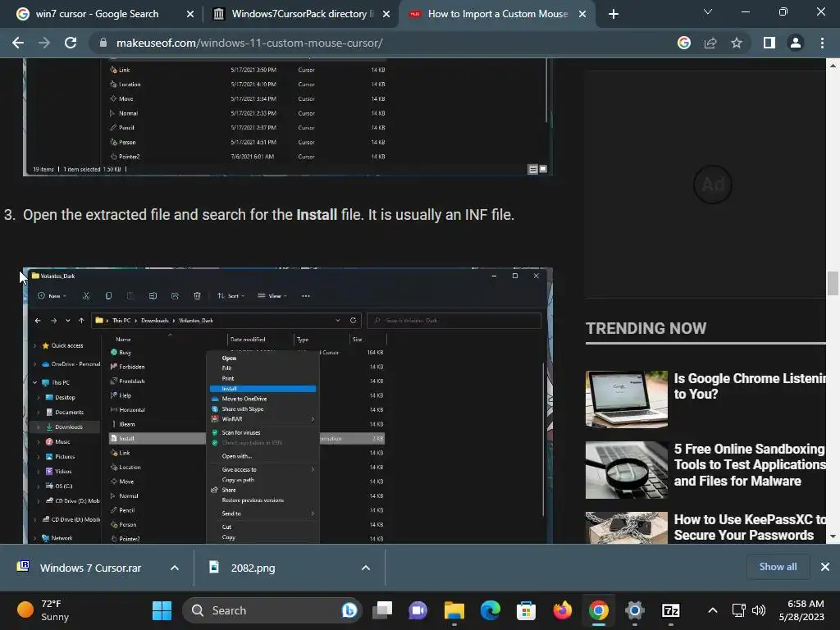Screen dimensions: 840x630
Task: Select the How to Import a Custom Mouse tab
Action: pyautogui.click(x=498, y=14)
